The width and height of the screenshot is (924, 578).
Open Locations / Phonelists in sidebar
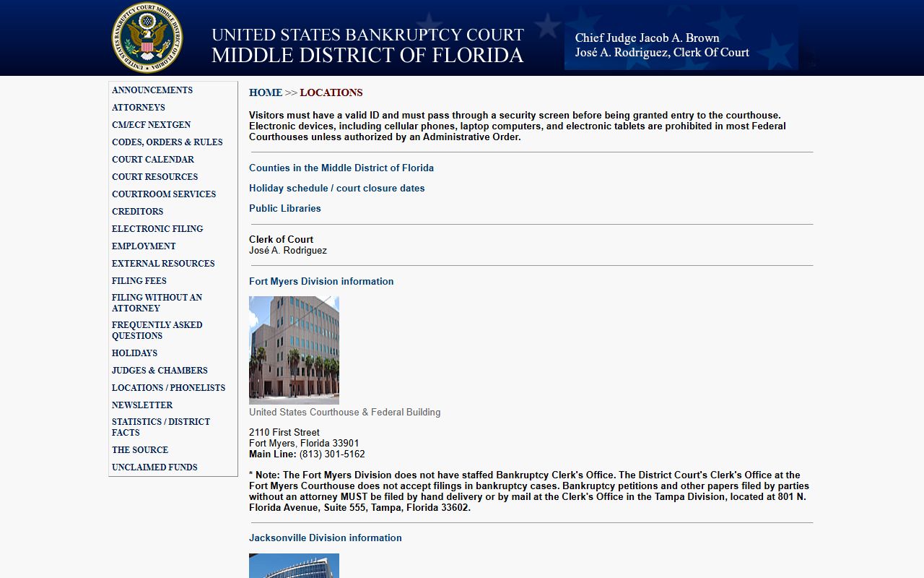coord(169,388)
